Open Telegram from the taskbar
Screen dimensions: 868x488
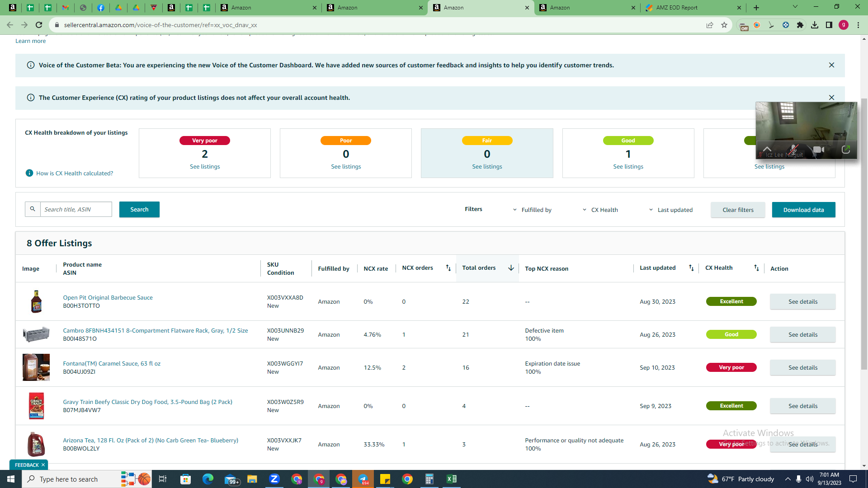(x=363, y=479)
